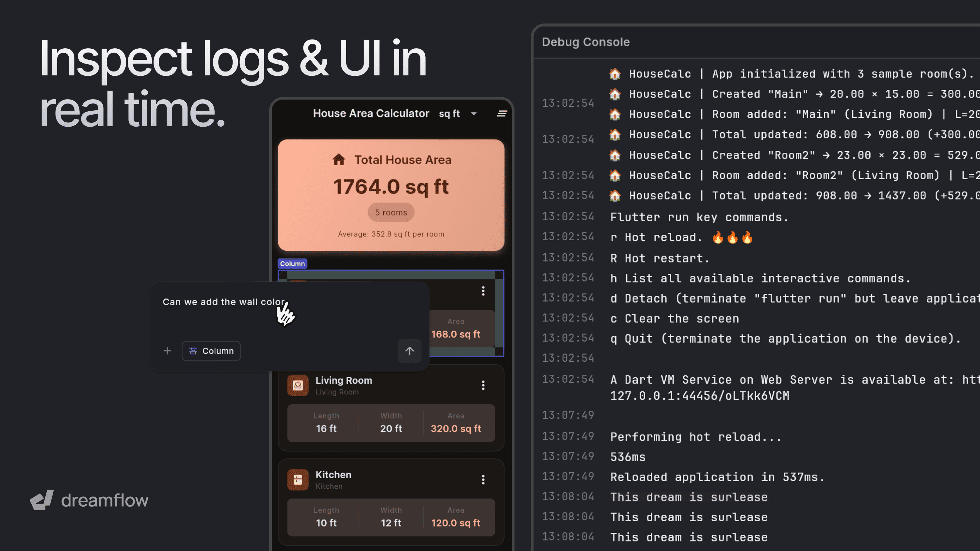Viewport: 980px width, 551px height.
Task: Click the HouseCalc house emoji in the log
Action: point(615,73)
